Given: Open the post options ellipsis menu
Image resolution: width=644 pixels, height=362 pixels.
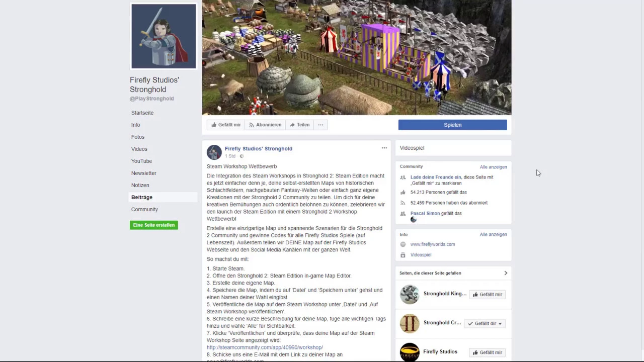Looking at the screenshot, I should pos(384,148).
